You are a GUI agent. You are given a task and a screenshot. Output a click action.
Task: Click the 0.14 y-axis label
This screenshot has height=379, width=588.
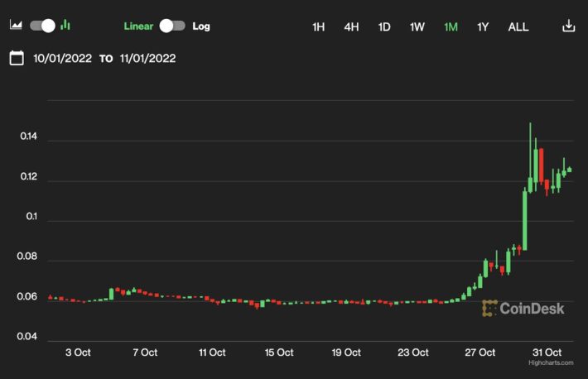click(x=29, y=136)
